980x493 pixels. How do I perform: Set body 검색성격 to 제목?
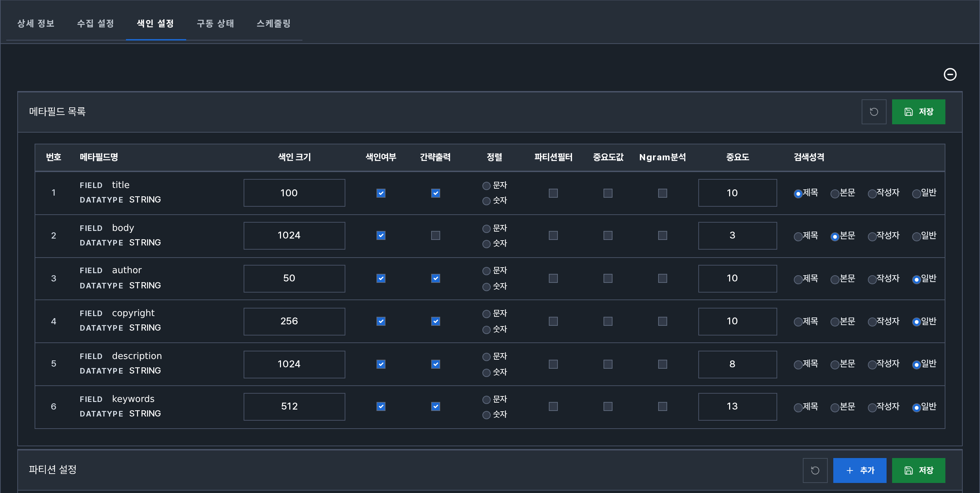pyautogui.click(x=798, y=237)
